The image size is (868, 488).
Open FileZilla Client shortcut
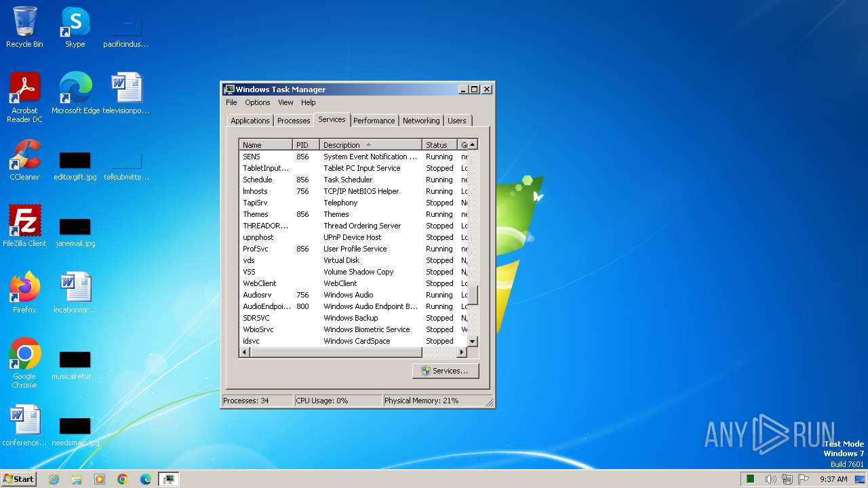[x=24, y=226]
